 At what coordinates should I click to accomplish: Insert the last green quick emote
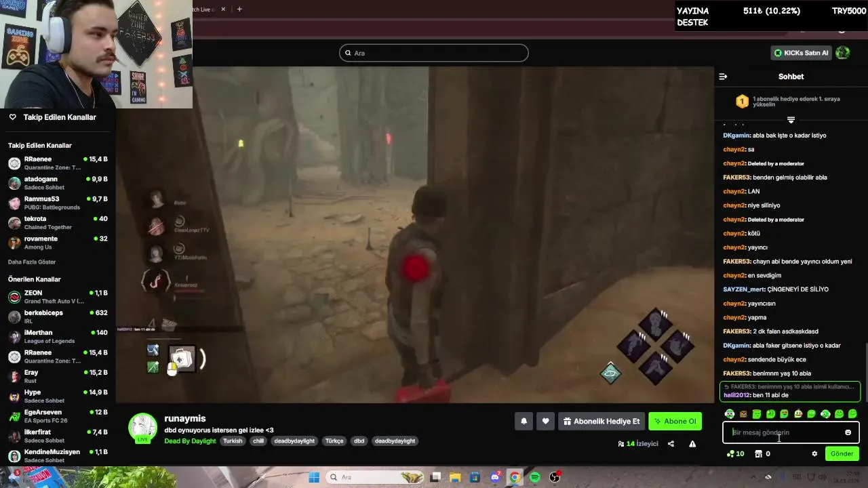click(852, 413)
